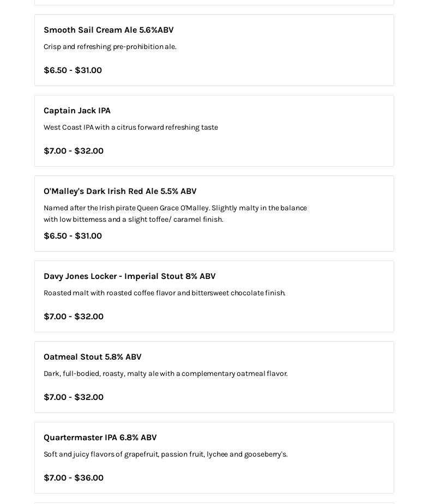Click the roasted coffee and bittersweet chocolate description
Image resolution: width=428 pixels, height=504 pixels.
[165, 293]
